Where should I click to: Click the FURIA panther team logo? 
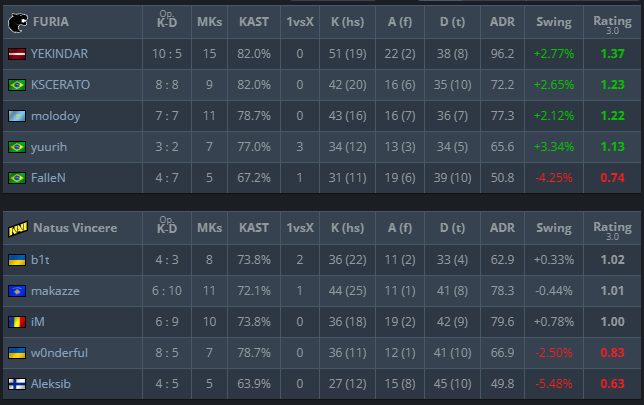pos(17,21)
